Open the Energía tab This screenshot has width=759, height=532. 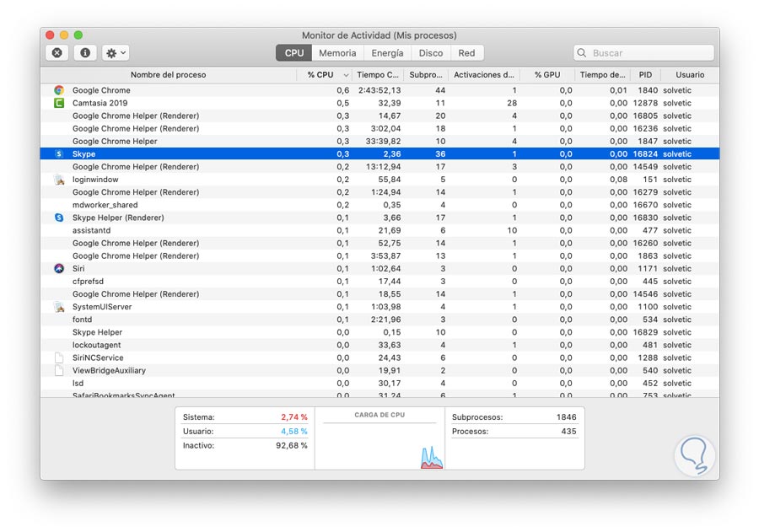(x=387, y=53)
